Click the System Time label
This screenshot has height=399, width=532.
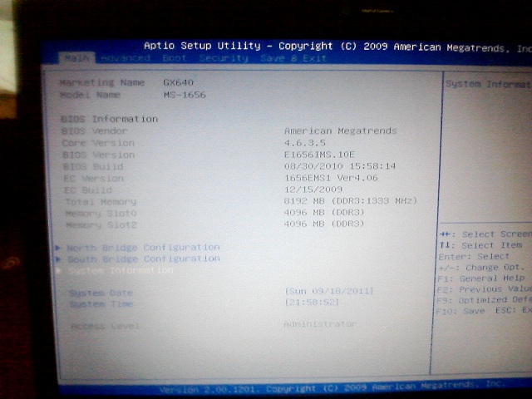coord(101,304)
